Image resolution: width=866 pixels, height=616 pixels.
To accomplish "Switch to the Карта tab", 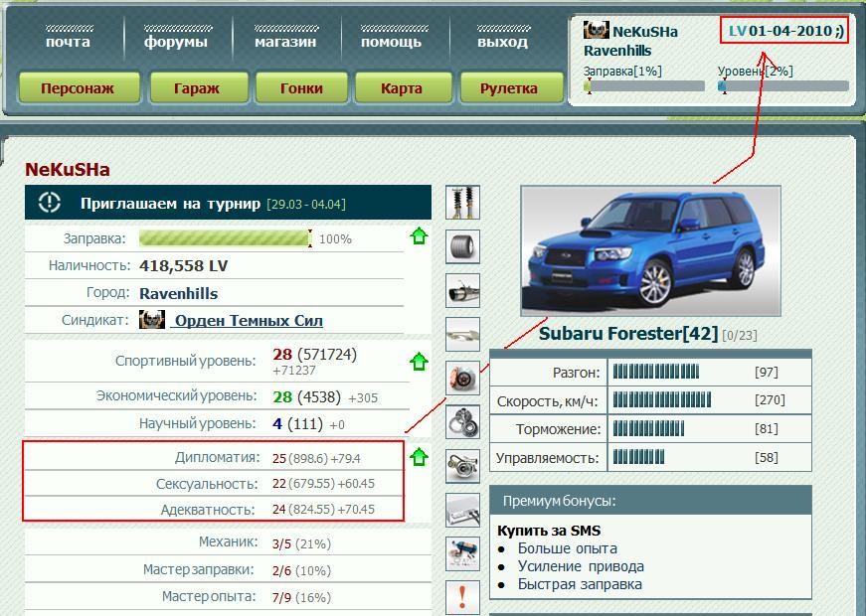I will tap(402, 87).
